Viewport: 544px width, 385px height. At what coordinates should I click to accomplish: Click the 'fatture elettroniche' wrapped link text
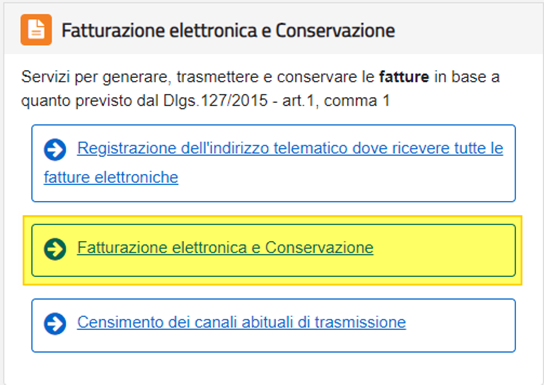tap(111, 178)
